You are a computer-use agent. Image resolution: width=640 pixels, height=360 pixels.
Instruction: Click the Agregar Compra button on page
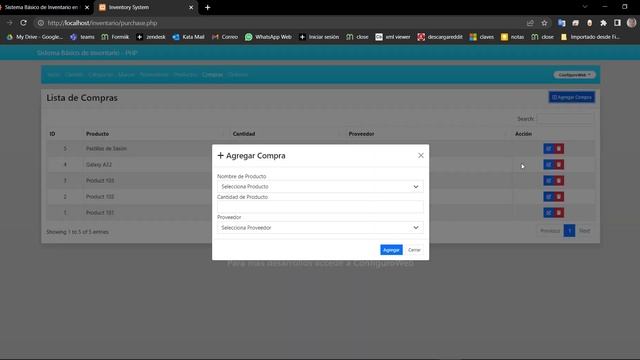coord(571,97)
